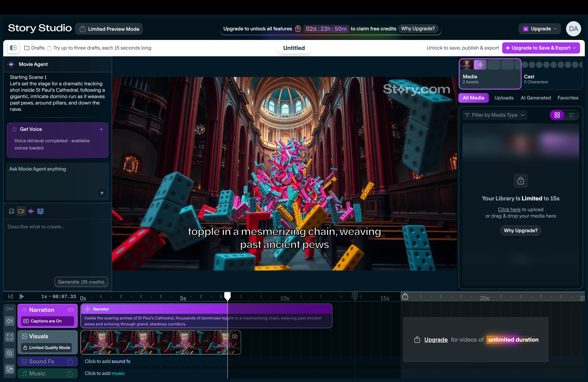Click the lock icon on Music track
The width and height of the screenshot is (588, 382).
tap(70, 373)
